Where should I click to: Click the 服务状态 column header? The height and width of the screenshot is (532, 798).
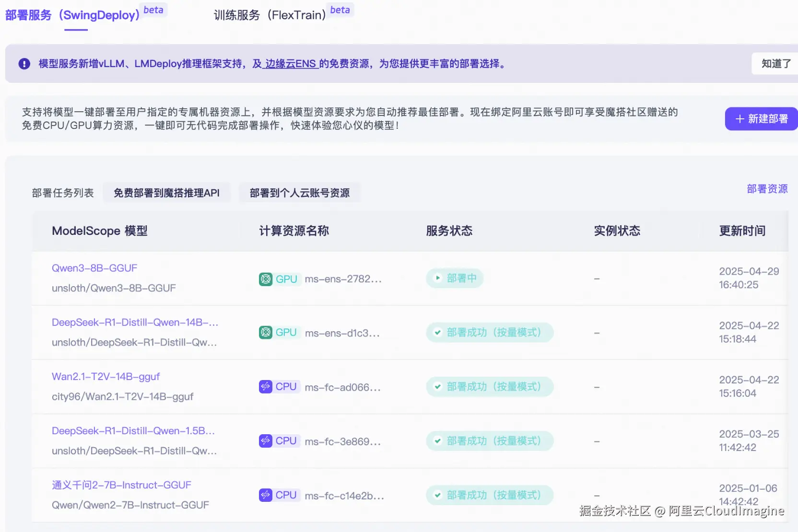(x=449, y=231)
